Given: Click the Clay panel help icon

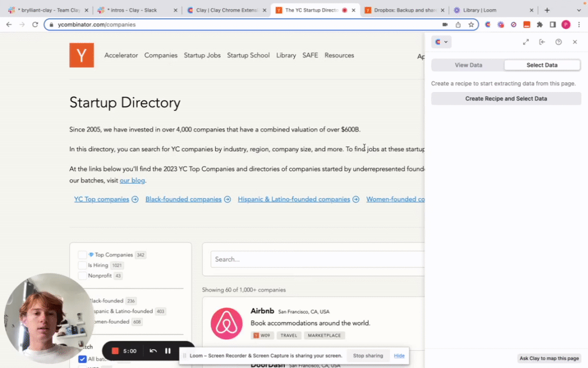Looking at the screenshot, I should pyautogui.click(x=558, y=42).
